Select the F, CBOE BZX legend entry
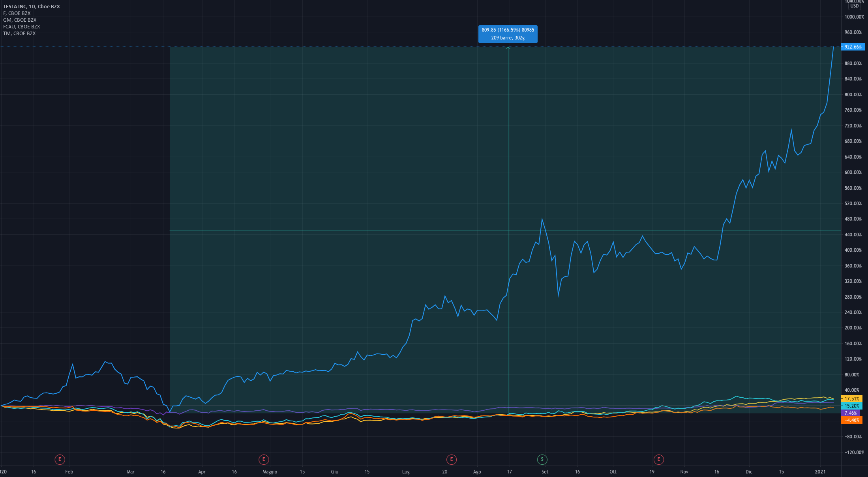868x477 pixels. [17, 13]
